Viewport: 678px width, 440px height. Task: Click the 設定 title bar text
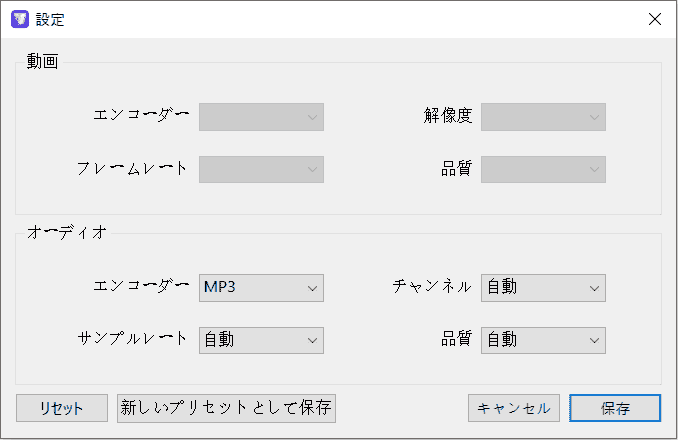tap(51, 19)
